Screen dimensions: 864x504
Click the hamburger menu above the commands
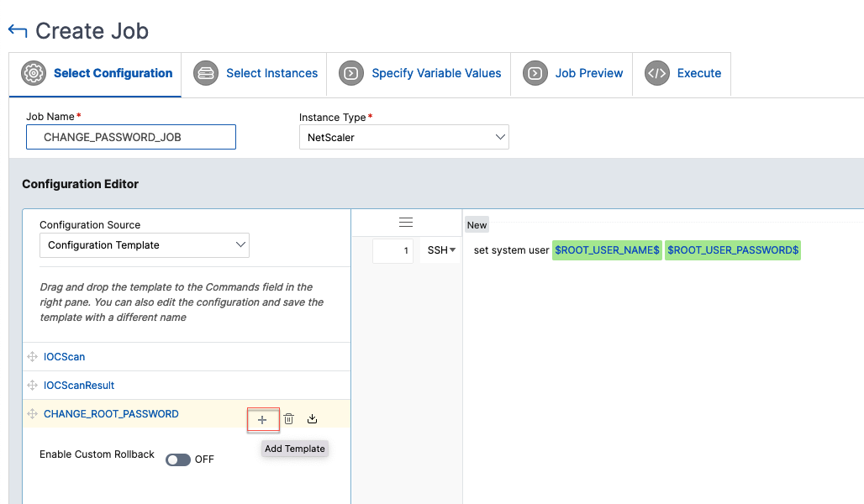point(406,223)
